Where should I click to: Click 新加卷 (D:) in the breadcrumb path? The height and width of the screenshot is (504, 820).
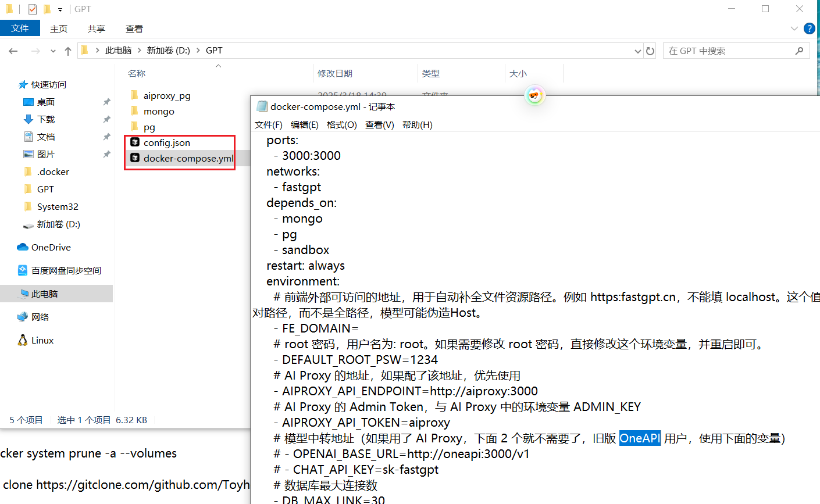pyautogui.click(x=168, y=51)
